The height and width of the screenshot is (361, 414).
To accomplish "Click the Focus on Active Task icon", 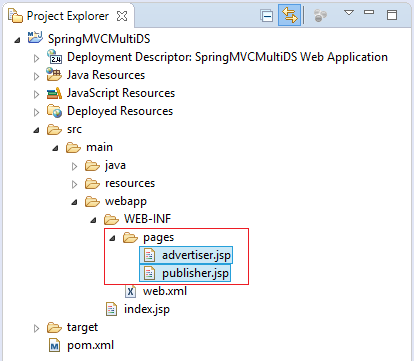I will point(320,15).
